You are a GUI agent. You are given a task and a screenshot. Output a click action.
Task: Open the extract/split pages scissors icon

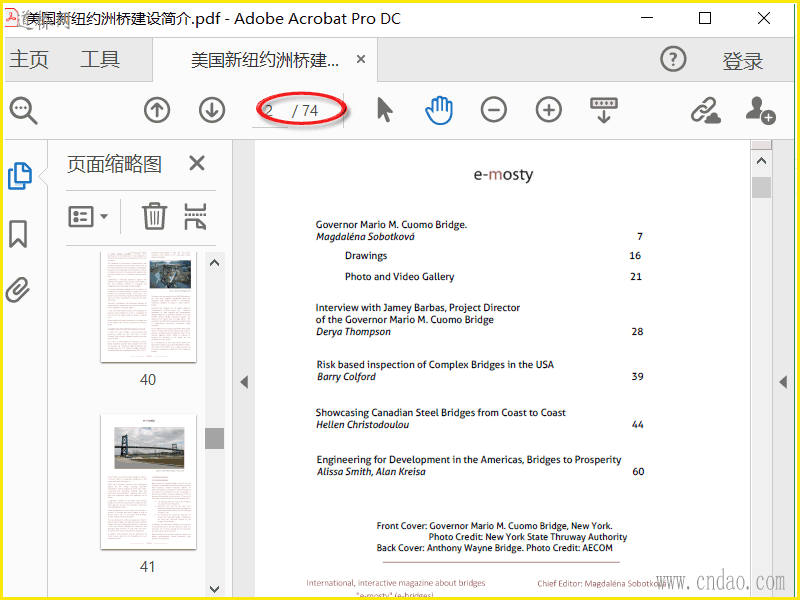pos(195,216)
